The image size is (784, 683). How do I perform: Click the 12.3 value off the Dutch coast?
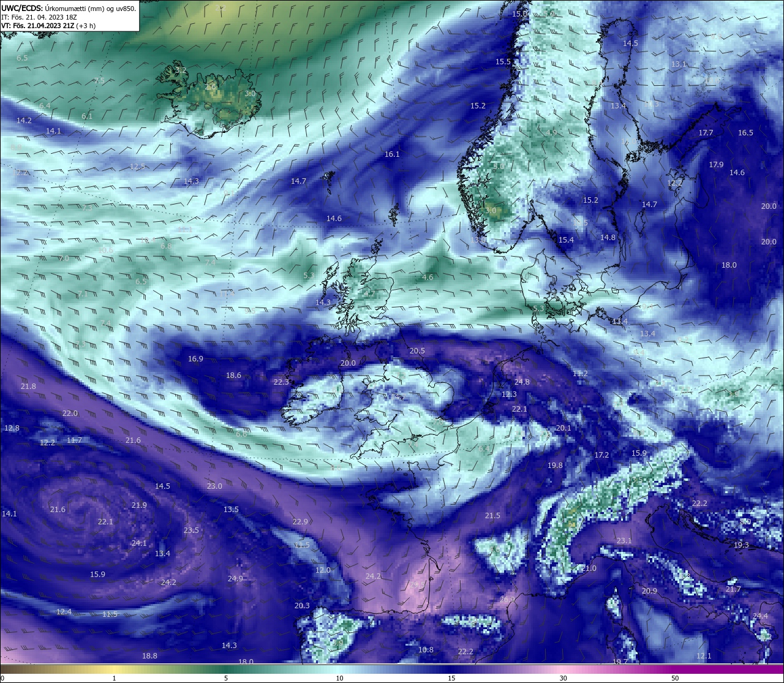tap(509, 394)
